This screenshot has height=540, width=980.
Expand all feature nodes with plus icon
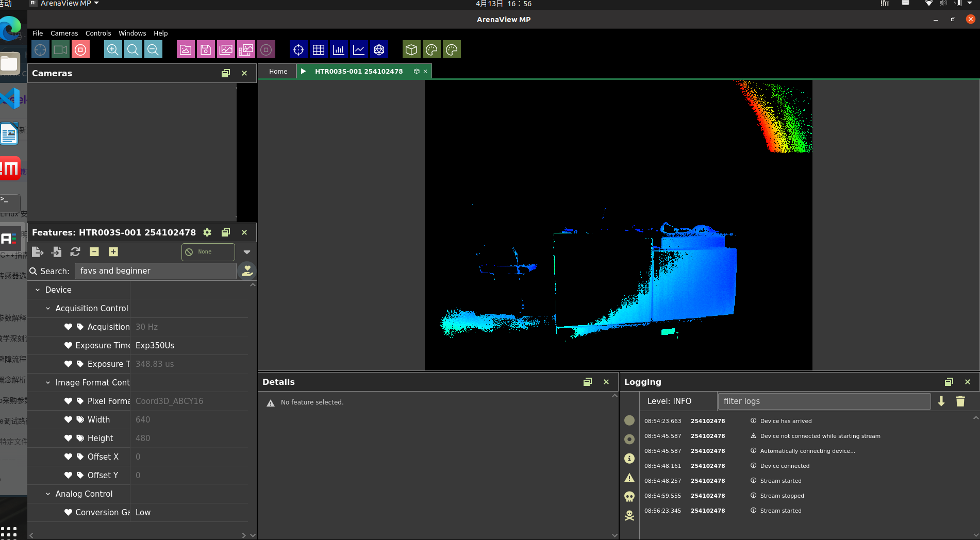point(113,251)
